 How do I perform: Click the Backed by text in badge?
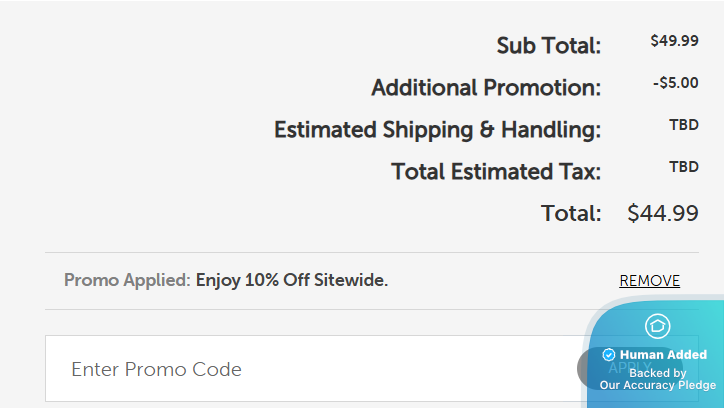[x=657, y=372]
